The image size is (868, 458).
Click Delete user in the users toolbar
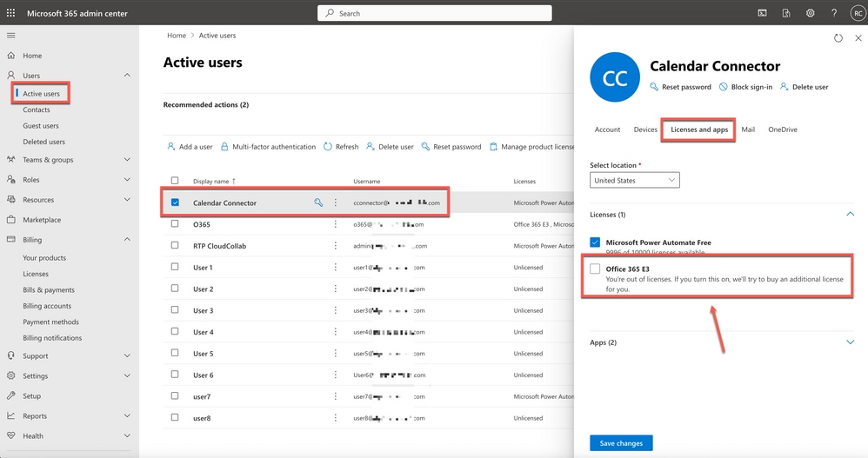(x=390, y=147)
